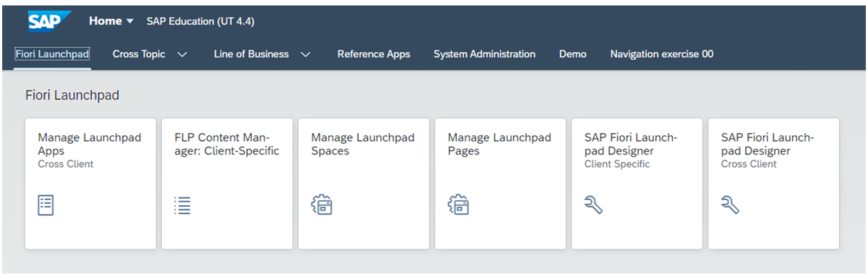Open the Manage Launchpad Apps tile title
Screen dimensions: 868x279
[90, 144]
